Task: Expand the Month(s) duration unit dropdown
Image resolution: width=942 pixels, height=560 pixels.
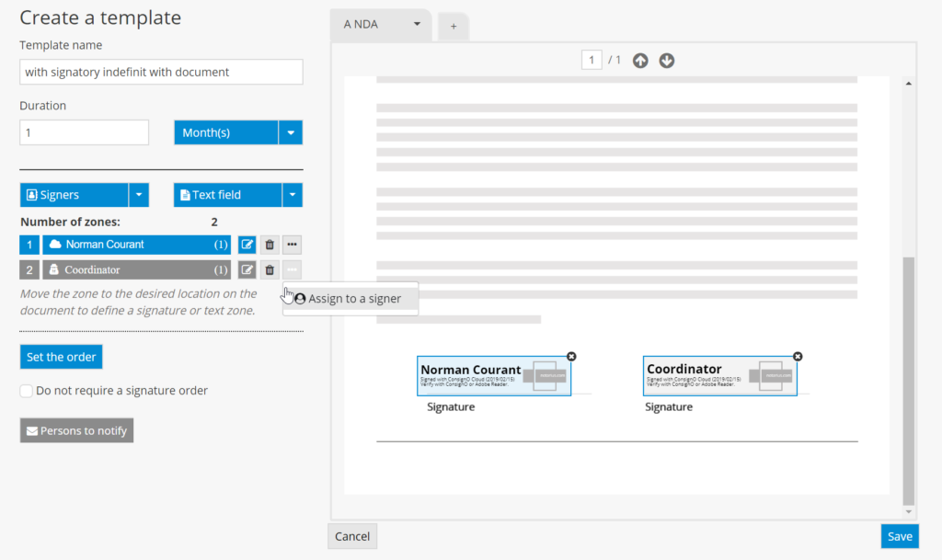Action: [x=291, y=132]
